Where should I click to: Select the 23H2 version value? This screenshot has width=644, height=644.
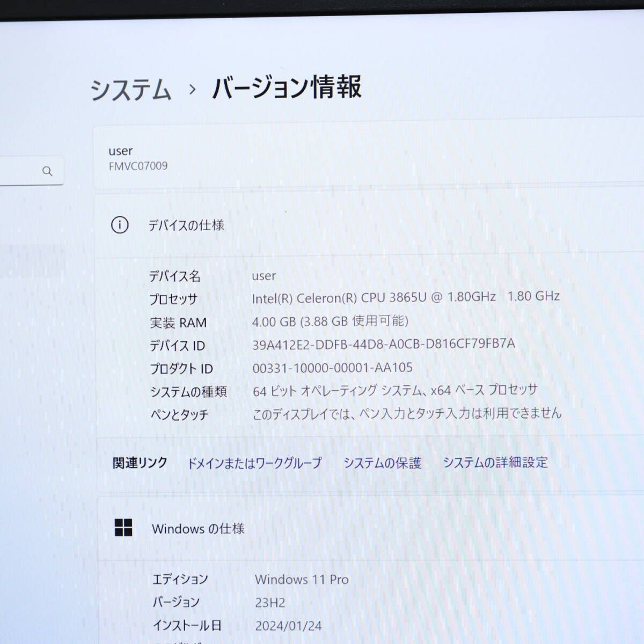(x=270, y=603)
